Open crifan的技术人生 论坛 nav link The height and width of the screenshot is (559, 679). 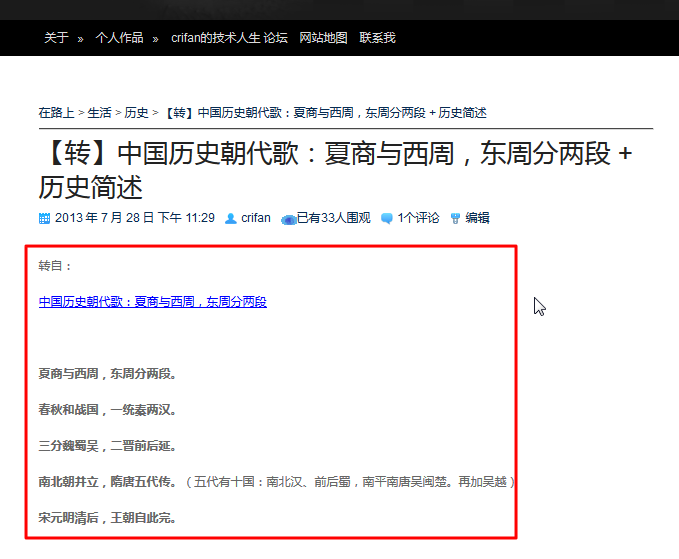coord(229,38)
